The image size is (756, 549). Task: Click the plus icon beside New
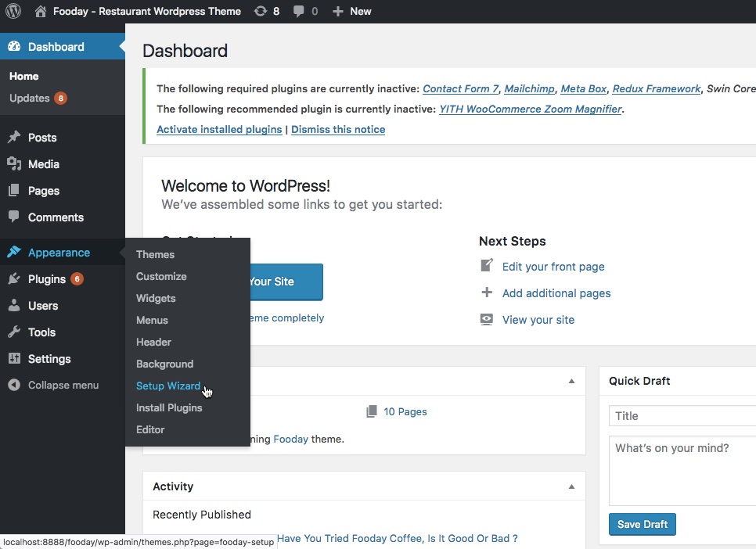point(338,11)
